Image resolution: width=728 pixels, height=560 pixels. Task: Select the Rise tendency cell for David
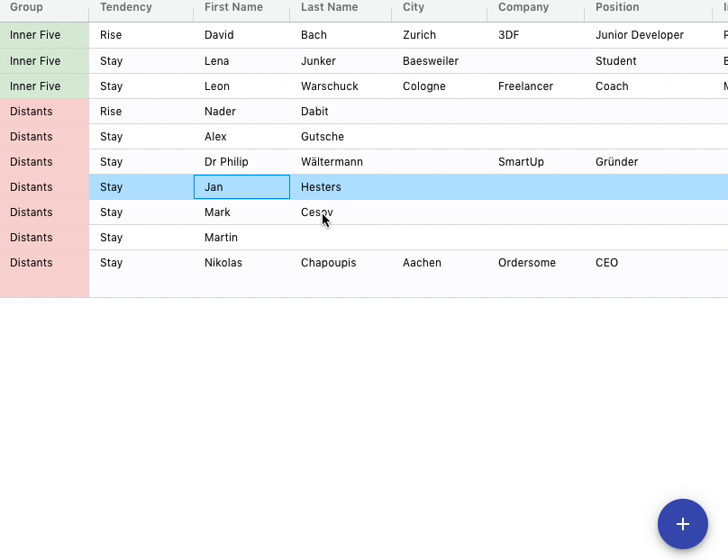[x=141, y=35]
